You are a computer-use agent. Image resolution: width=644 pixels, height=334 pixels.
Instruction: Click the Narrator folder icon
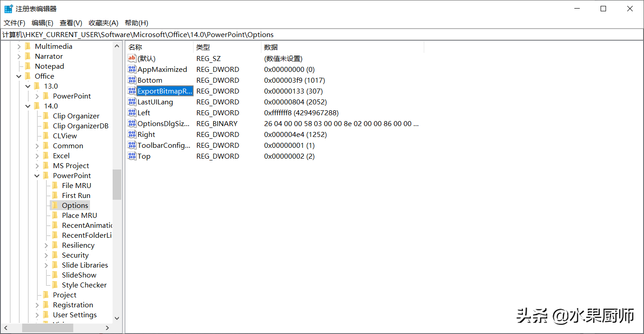(28, 56)
